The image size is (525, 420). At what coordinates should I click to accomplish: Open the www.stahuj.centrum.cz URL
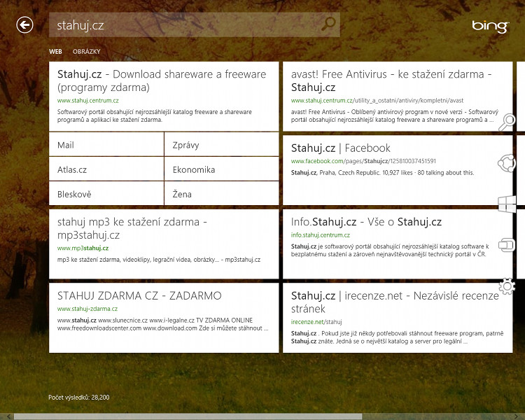point(87,101)
